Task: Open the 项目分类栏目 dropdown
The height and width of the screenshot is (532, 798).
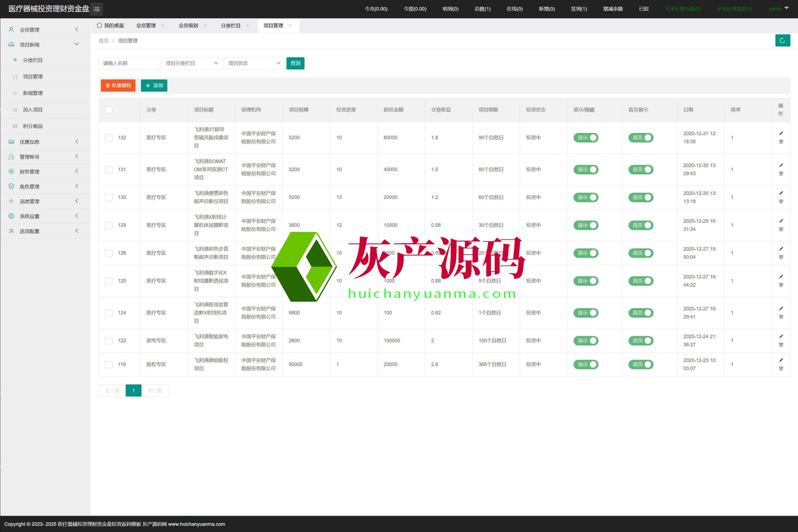Action: 192,64
